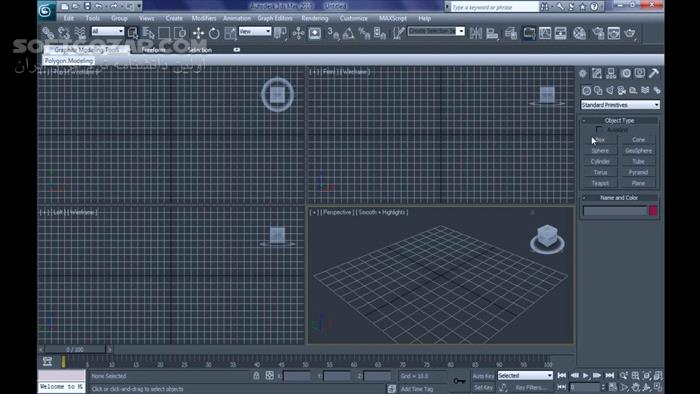The image size is (700, 394).
Task: Toggle the Auto Key button
Action: tap(483, 376)
